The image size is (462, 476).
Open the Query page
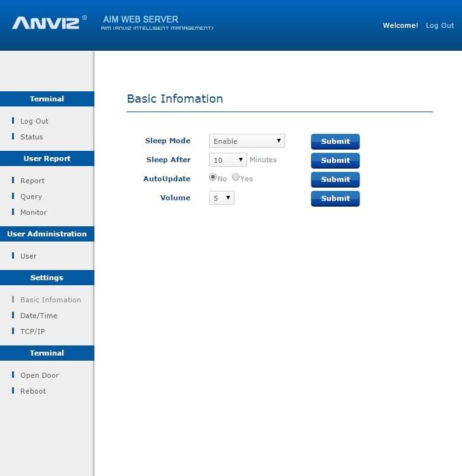[31, 196]
